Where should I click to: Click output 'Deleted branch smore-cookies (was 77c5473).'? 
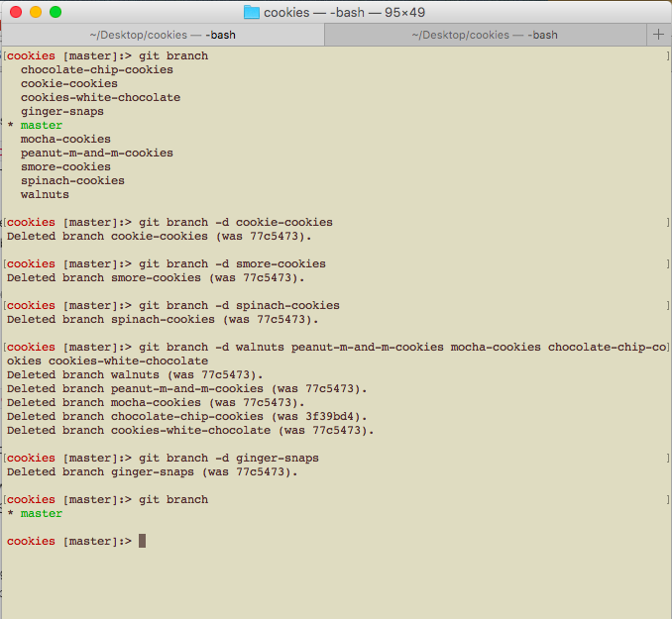click(x=156, y=277)
